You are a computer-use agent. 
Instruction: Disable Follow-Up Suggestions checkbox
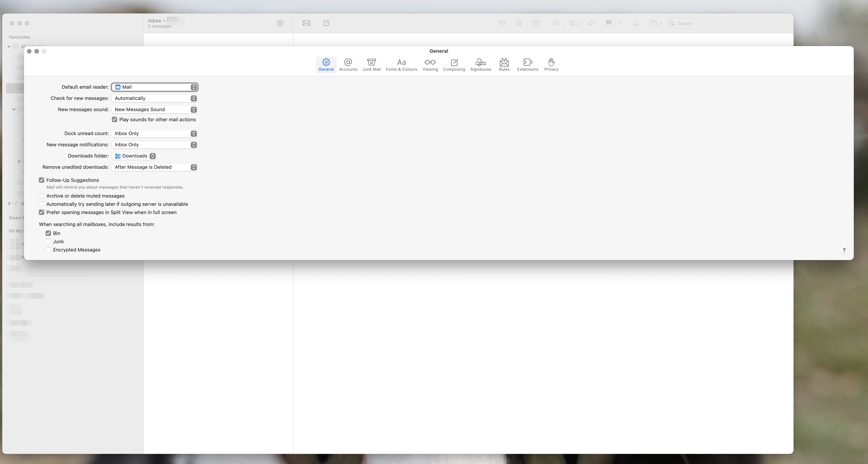[42, 180]
